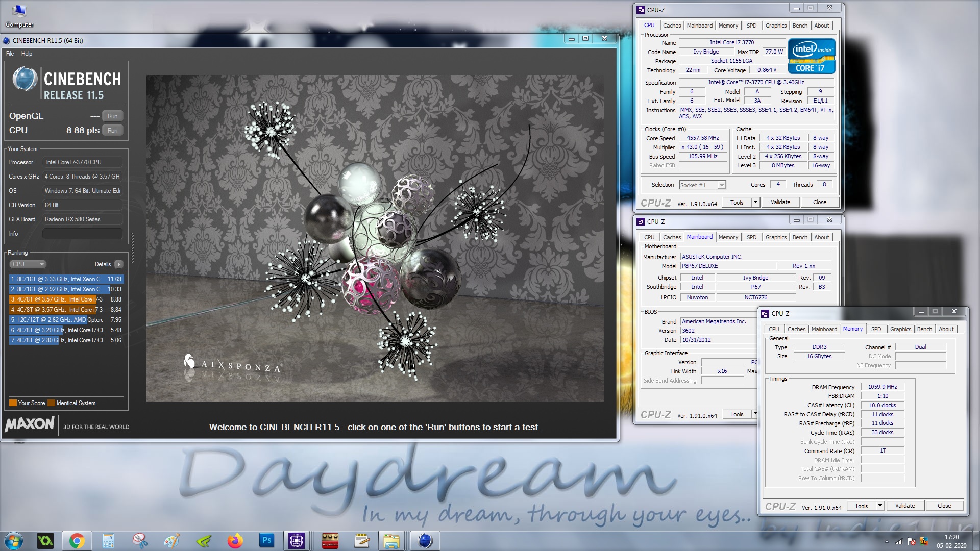Screen dimensions: 980x551
Task: Open the Snipping Tool taskbar icon
Action: (140, 541)
